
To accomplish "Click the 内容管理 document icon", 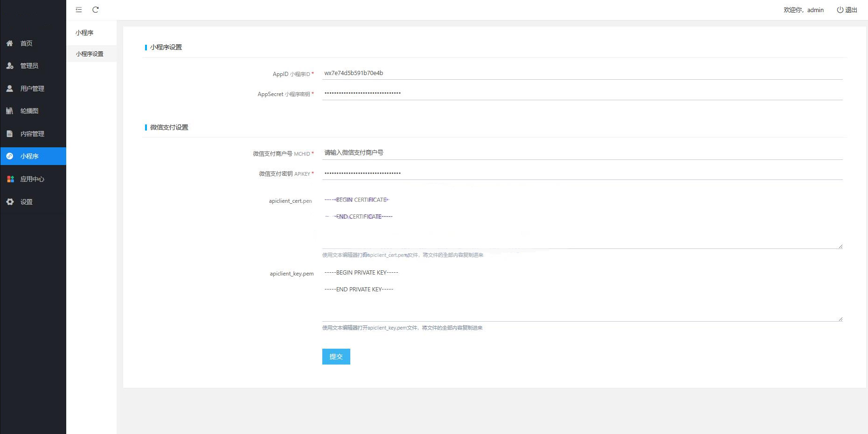I will pyautogui.click(x=9, y=134).
